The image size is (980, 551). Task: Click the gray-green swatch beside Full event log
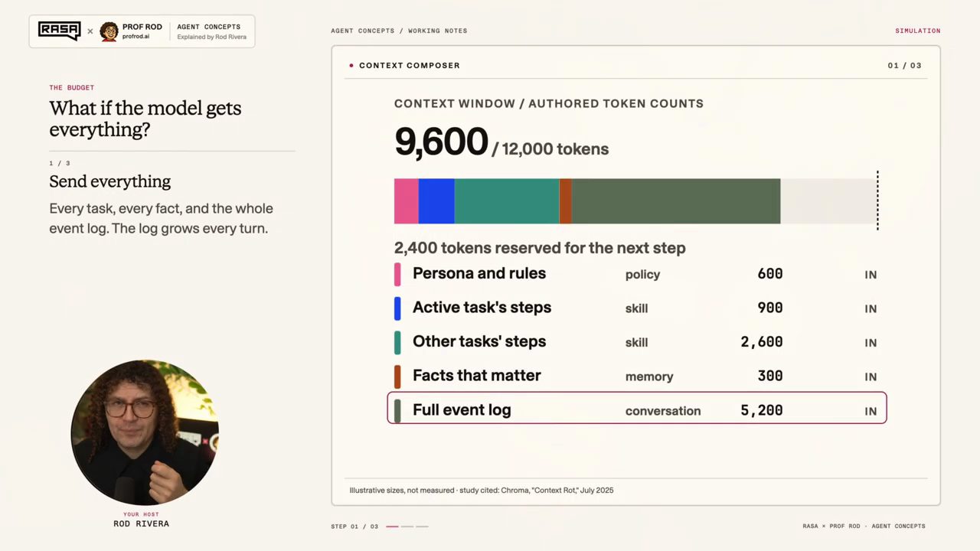point(397,410)
